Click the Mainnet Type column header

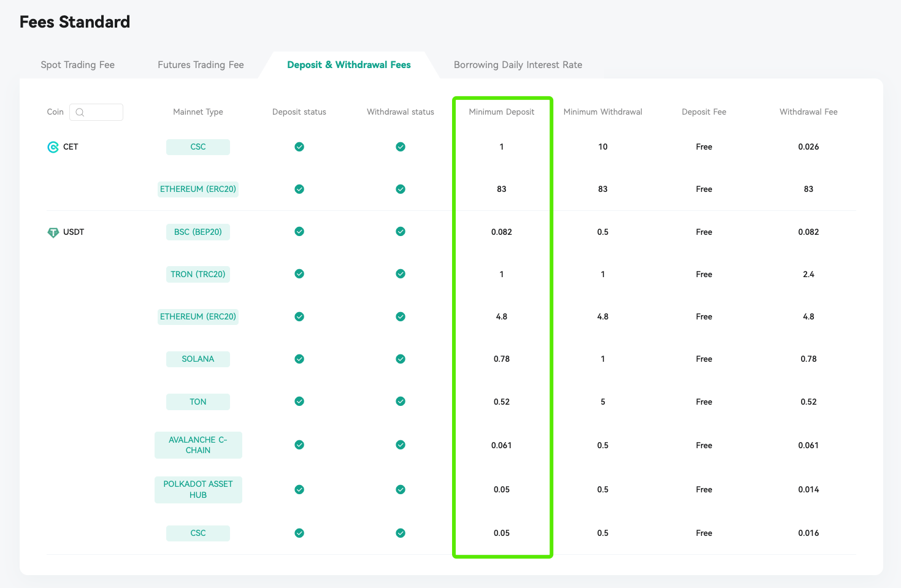(198, 112)
